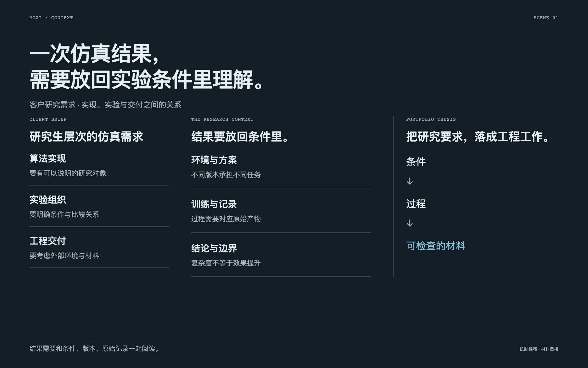The height and width of the screenshot is (368, 588).
Task: Click the 条件 step in thesis flow
Action: click(x=416, y=162)
